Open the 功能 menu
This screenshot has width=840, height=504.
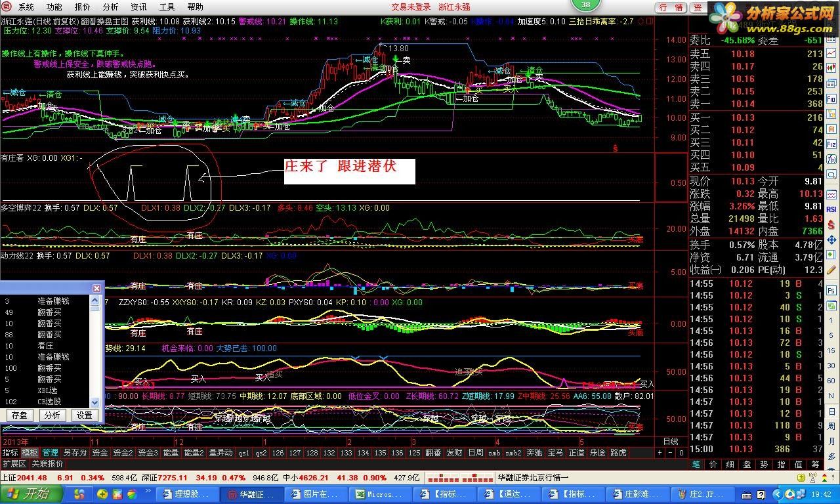point(54,7)
